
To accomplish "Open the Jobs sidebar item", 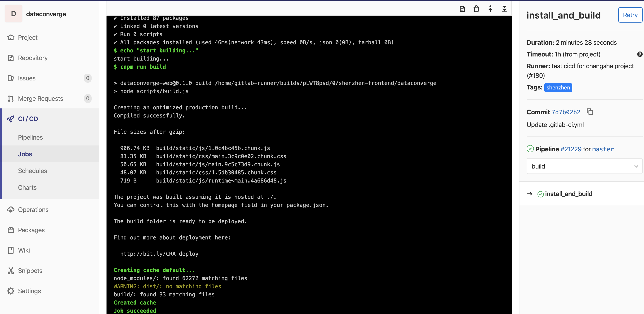I will 25,154.
